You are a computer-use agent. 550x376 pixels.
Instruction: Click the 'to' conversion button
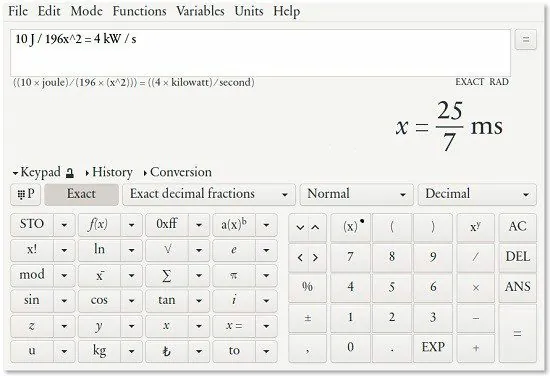(x=234, y=351)
